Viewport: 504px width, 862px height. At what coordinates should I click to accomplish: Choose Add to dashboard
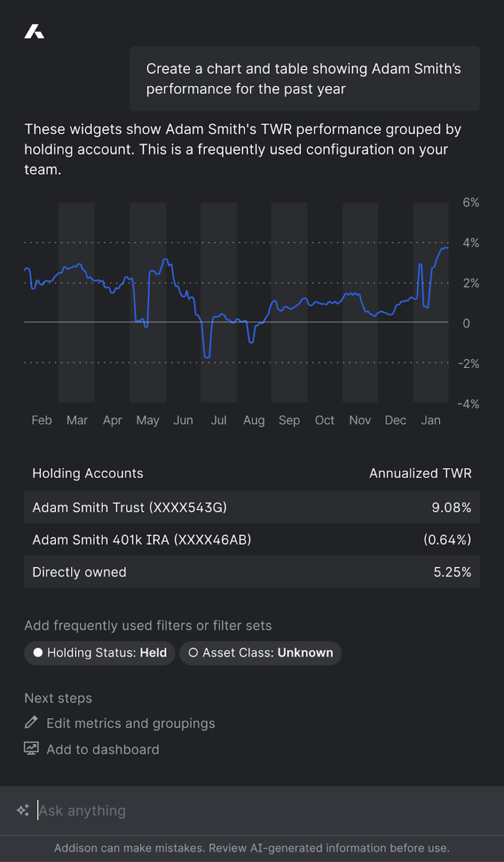click(x=103, y=750)
